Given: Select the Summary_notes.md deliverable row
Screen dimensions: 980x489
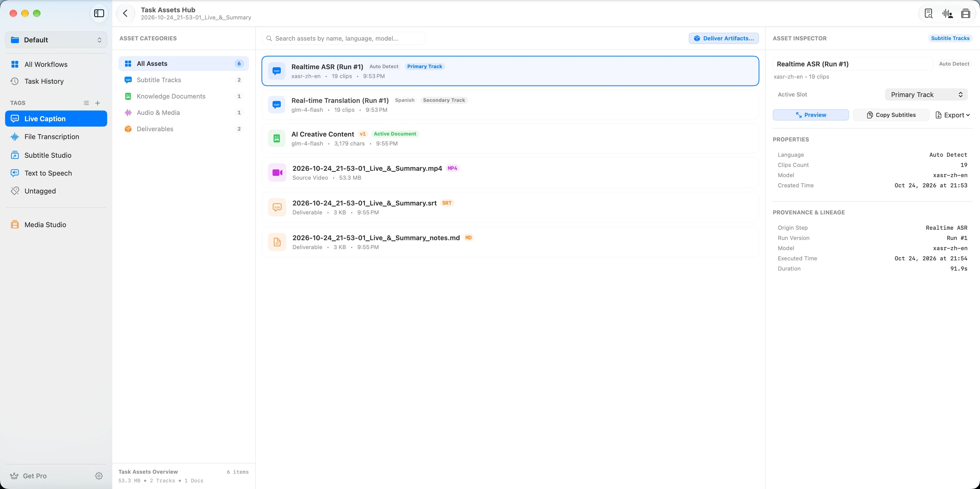Looking at the screenshot, I should pos(510,242).
